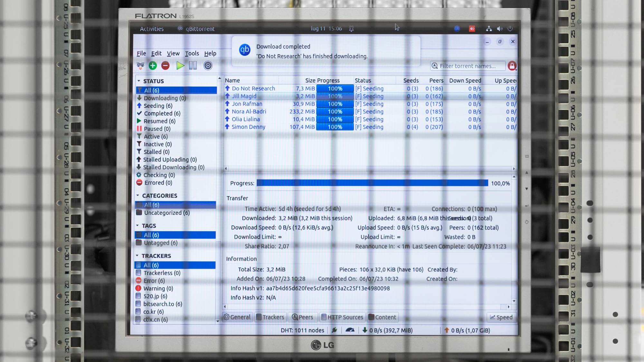The width and height of the screenshot is (644, 362).
Task: Open the File menu
Action: [x=141, y=53]
